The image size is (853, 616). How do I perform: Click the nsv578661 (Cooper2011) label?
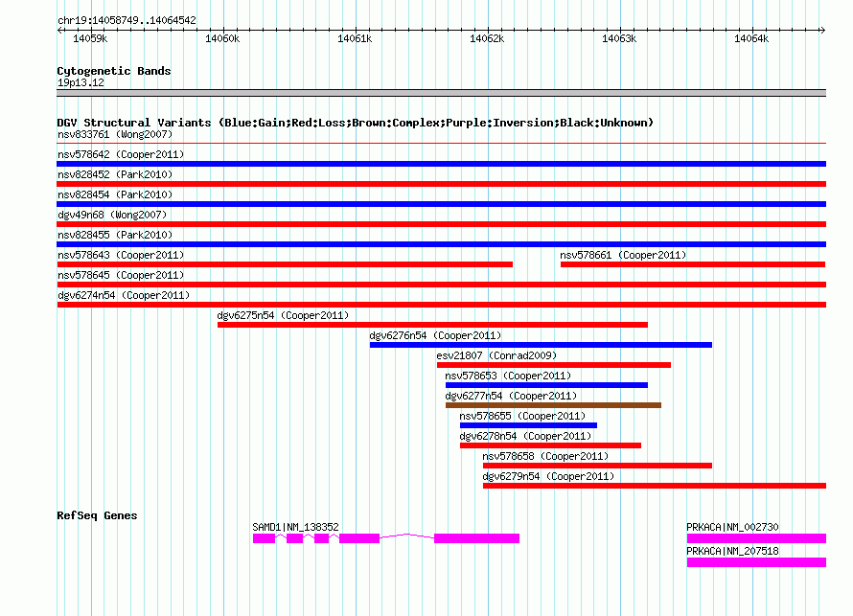click(623, 255)
